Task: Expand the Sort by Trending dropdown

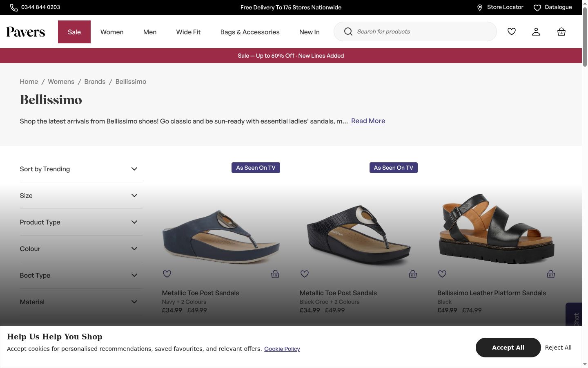Action: click(x=81, y=169)
